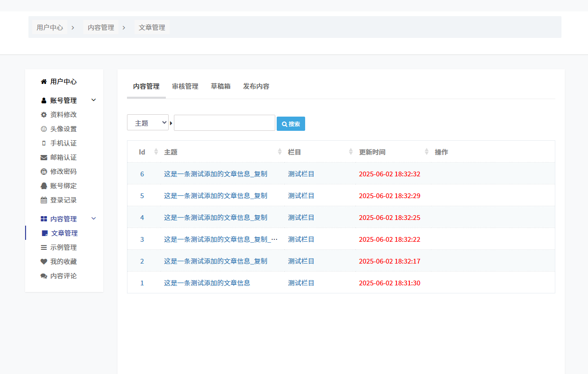
Task: Sort table by 更新时间 column arrows
Action: 426,152
